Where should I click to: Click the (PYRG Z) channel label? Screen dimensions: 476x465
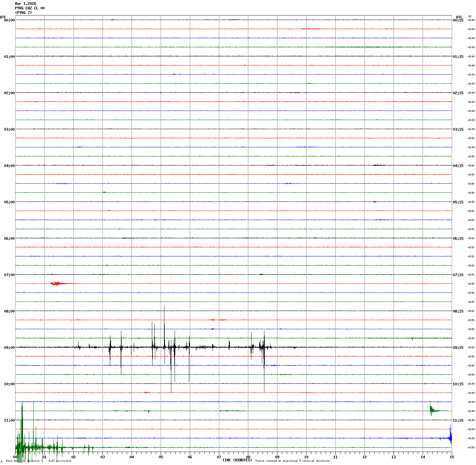click(23, 13)
